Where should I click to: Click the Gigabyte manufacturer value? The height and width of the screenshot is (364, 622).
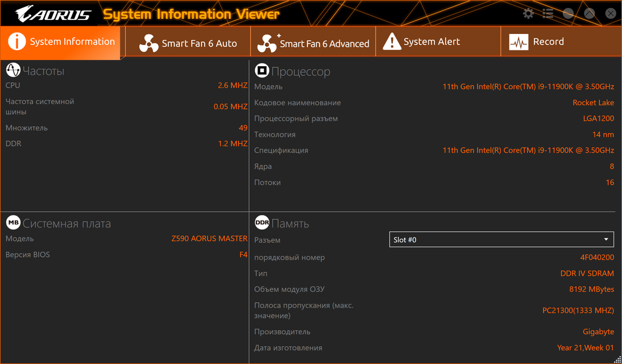click(x=598, y=331)
